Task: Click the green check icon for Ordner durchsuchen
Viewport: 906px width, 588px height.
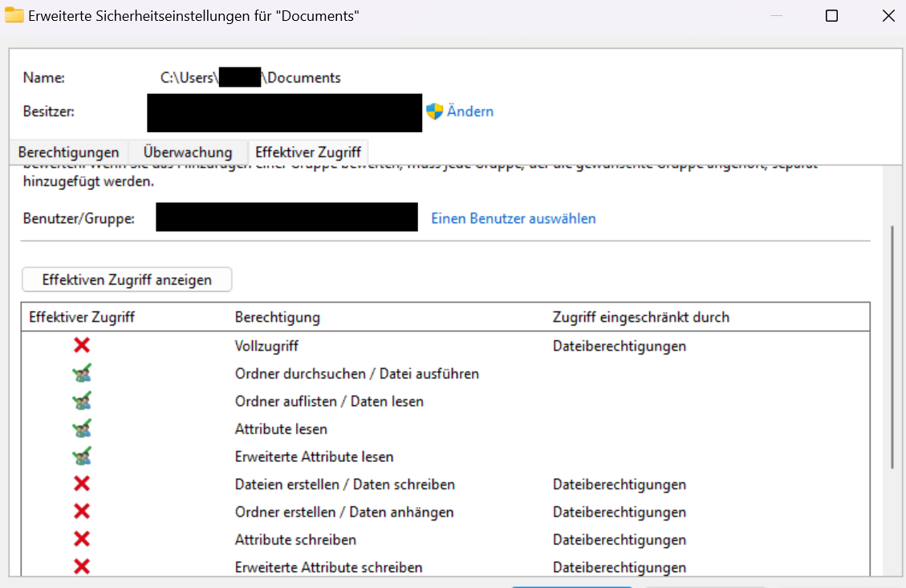Action: 82,373
